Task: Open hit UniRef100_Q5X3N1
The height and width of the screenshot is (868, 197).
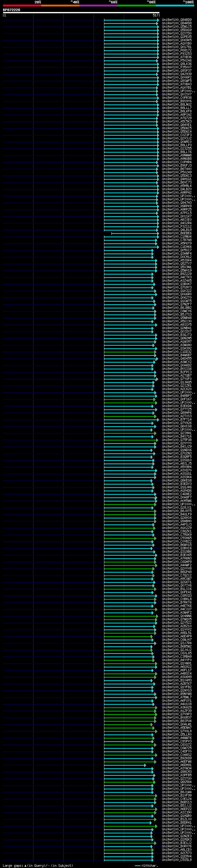Action: [177, 267]
